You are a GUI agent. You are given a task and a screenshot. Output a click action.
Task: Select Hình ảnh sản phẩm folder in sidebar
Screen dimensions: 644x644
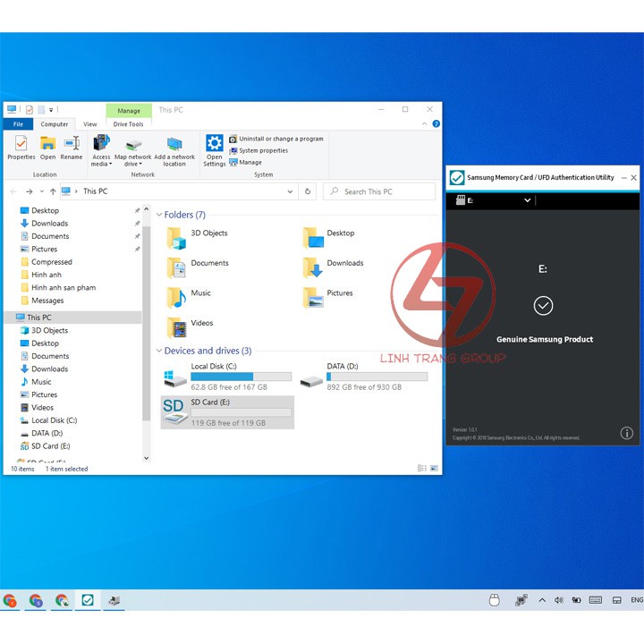(63, 288)
